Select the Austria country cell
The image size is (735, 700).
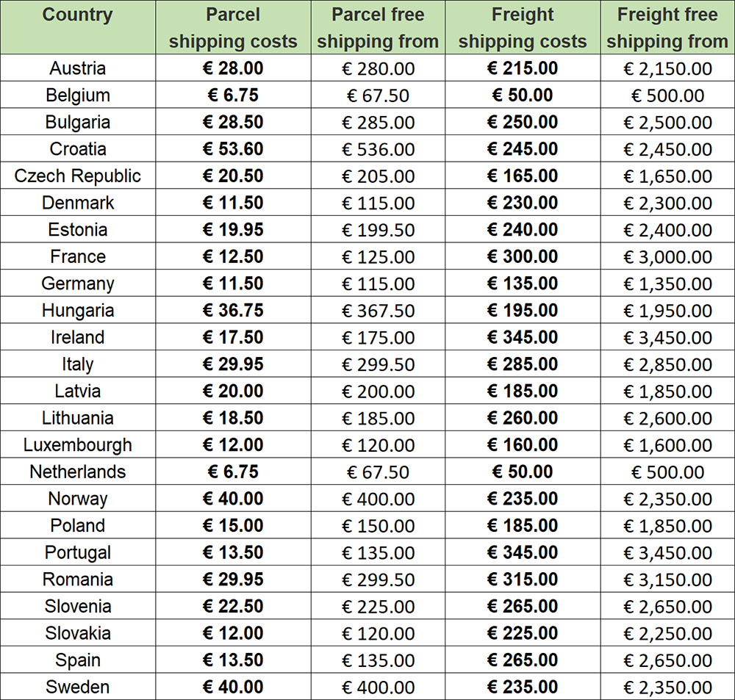pyautogui.click(x=78, y=68)
